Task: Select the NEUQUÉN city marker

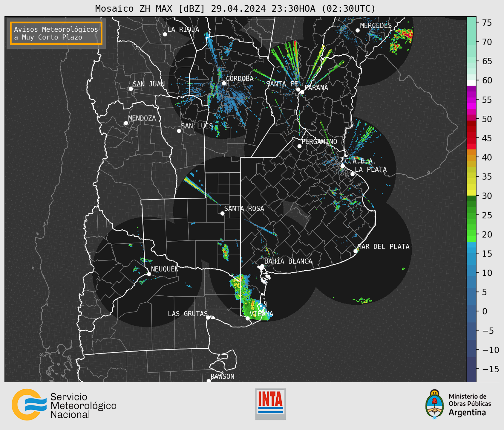Action: click(149, 274)
